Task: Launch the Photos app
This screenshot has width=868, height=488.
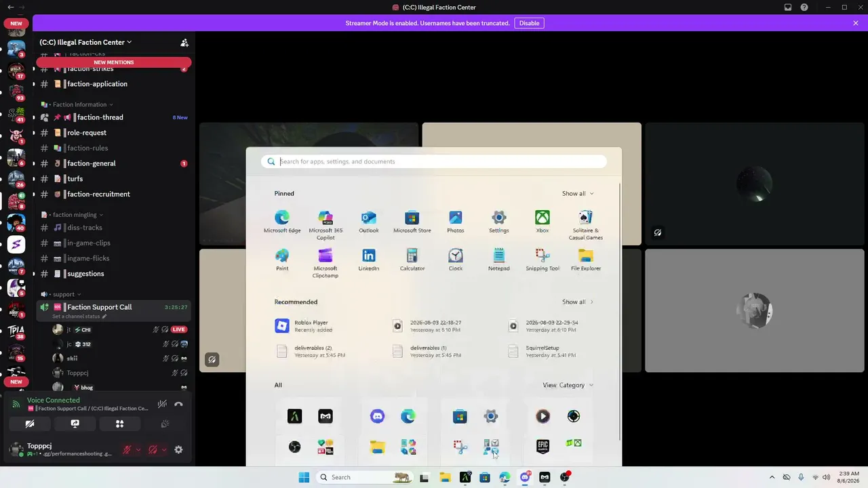Action: pos(456,222)
